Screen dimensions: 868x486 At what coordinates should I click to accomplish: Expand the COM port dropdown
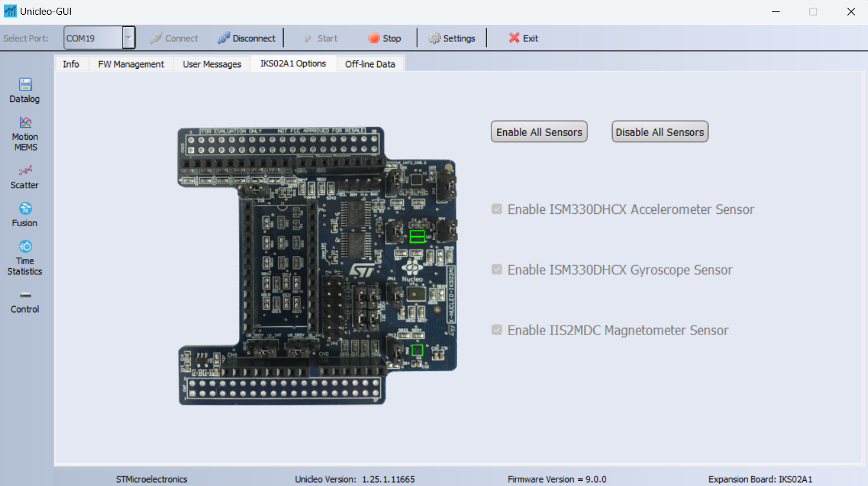click(130, 37)
